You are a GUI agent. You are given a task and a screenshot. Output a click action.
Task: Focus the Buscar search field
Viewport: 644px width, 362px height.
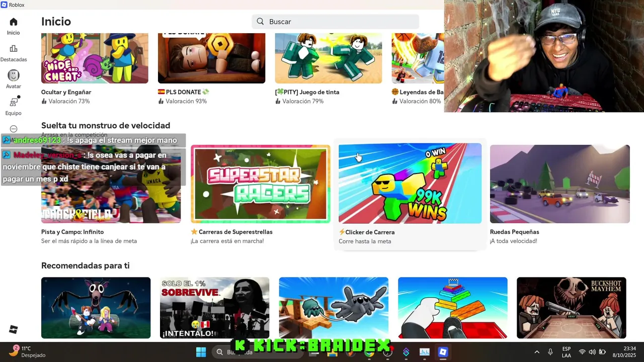336,22
